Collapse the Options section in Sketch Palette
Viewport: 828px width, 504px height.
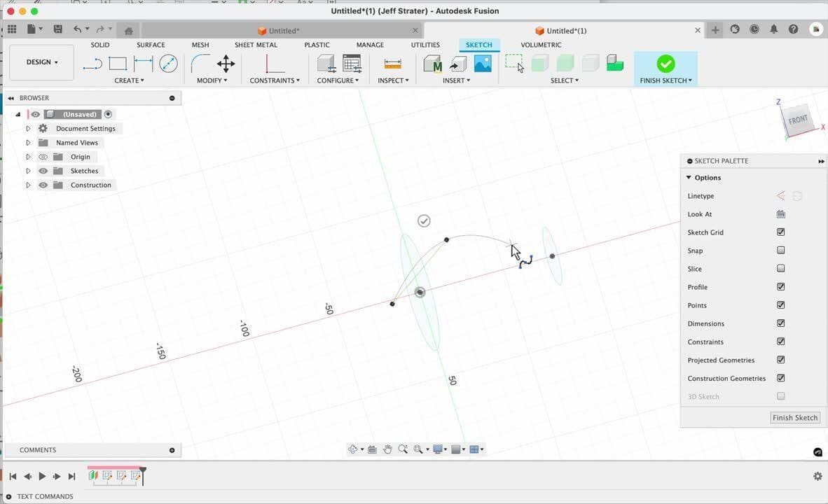689,177
